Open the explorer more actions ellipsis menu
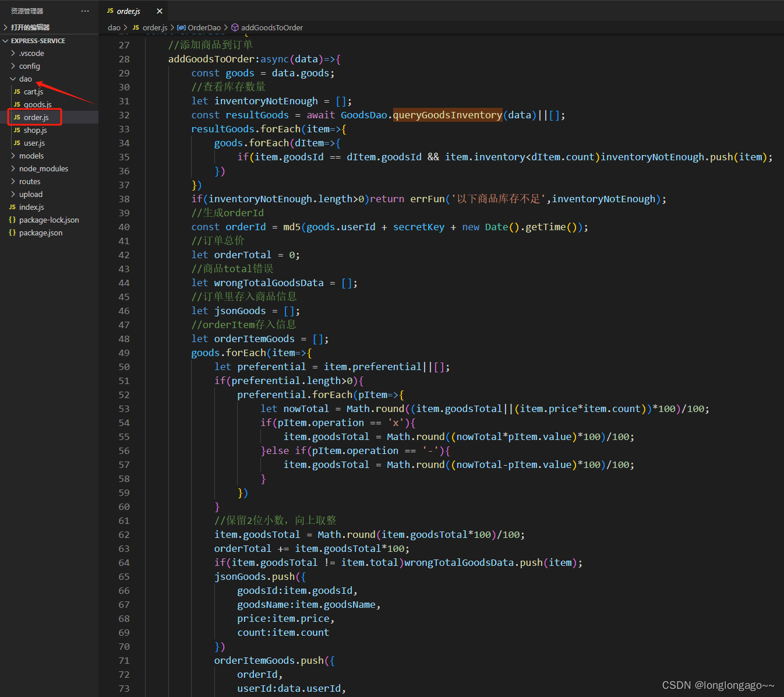784x697 pixels. (x=85, y=11)
